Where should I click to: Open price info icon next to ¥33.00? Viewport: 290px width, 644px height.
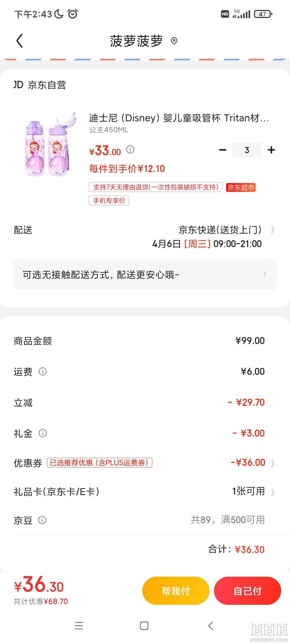130,149
